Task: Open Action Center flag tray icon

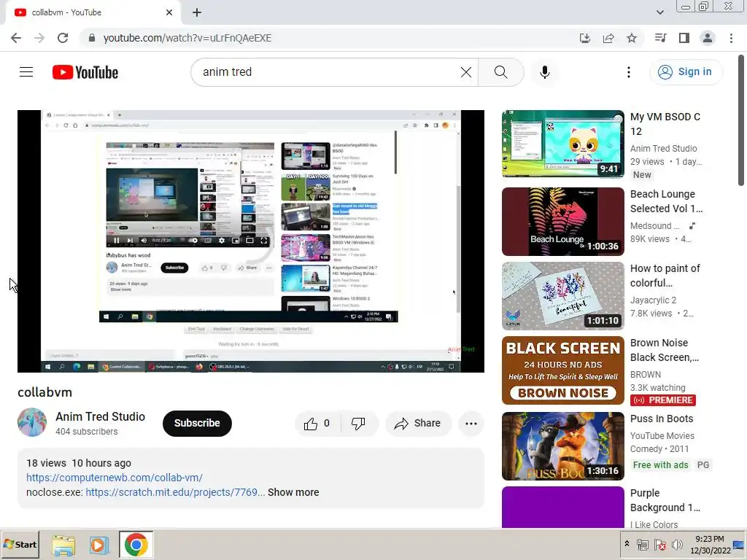Action: click(x=659, y=545)
